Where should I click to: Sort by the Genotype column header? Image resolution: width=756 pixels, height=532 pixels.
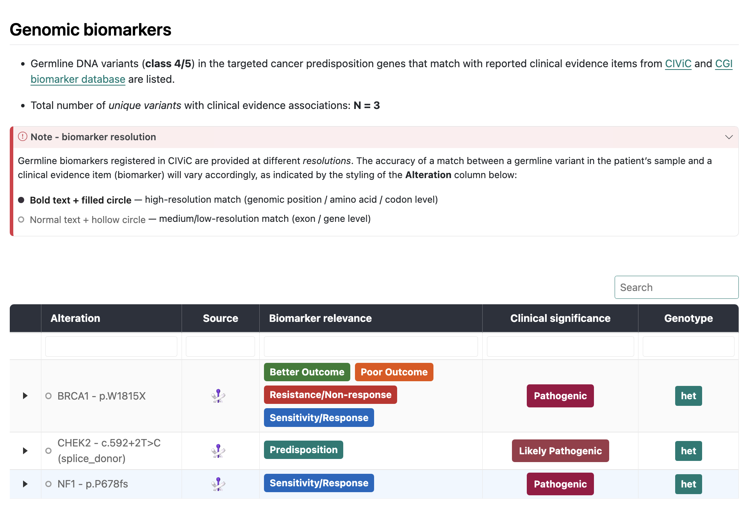(688, 318)
